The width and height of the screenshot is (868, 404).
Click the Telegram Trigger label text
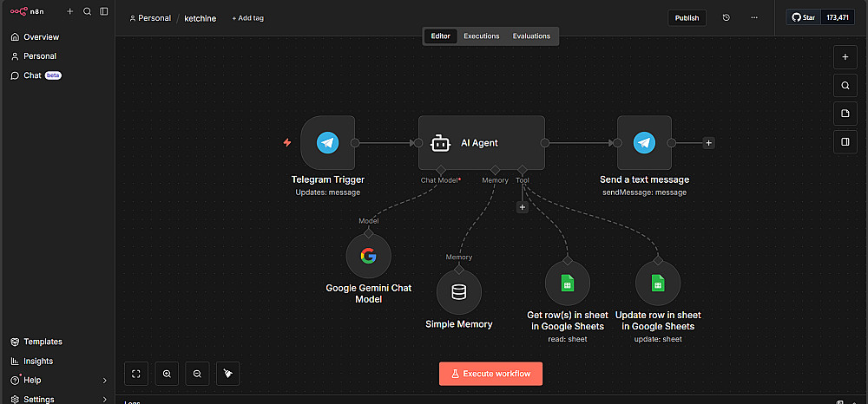coord(328,179)
